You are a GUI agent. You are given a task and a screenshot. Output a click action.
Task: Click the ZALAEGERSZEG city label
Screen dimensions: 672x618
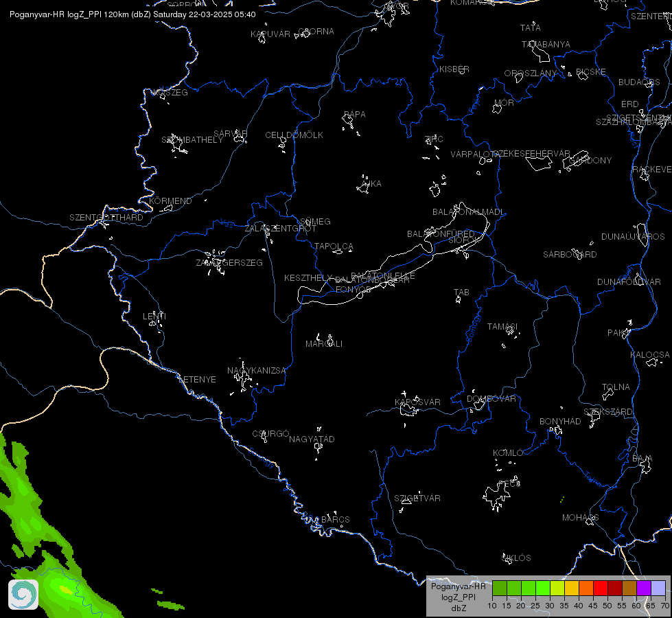(x=229, y=262)
